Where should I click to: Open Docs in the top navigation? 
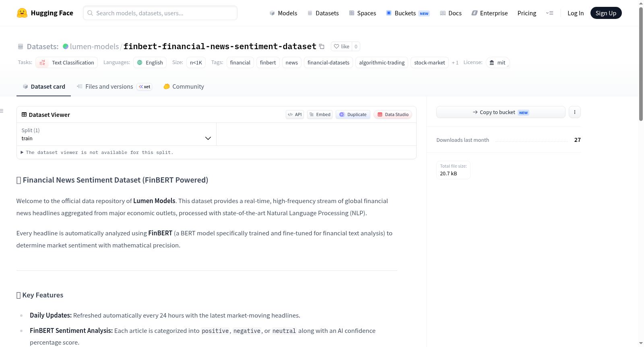[450, 13]
